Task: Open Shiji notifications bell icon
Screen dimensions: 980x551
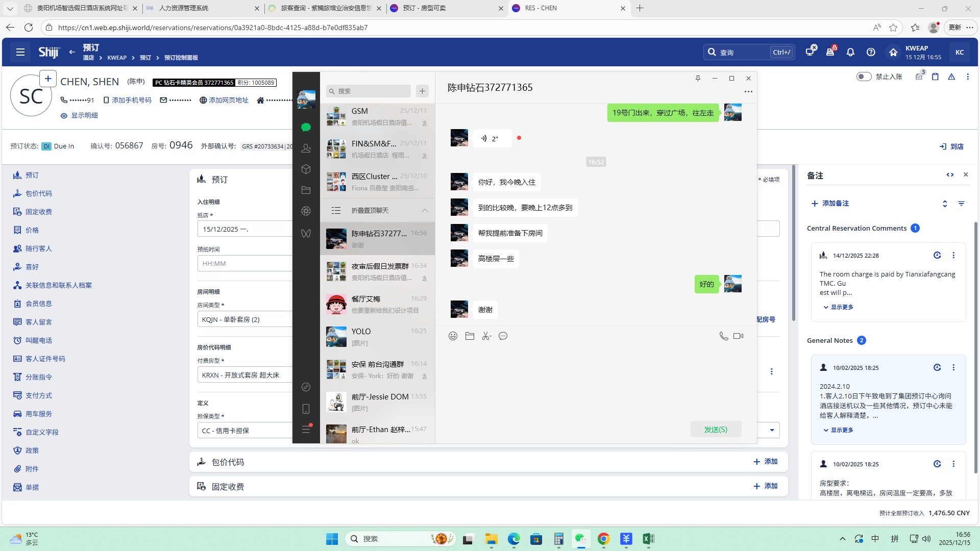Action: (850, 52)
